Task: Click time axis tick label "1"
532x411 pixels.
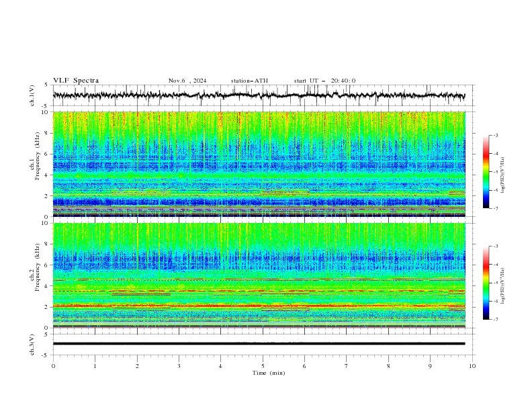Action: [x=95, y=366]
